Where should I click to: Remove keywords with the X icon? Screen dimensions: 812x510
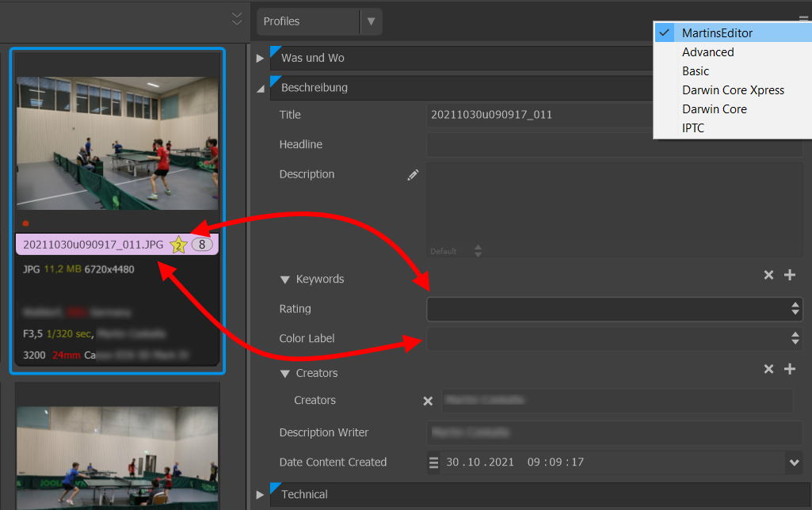coord(768,275)
